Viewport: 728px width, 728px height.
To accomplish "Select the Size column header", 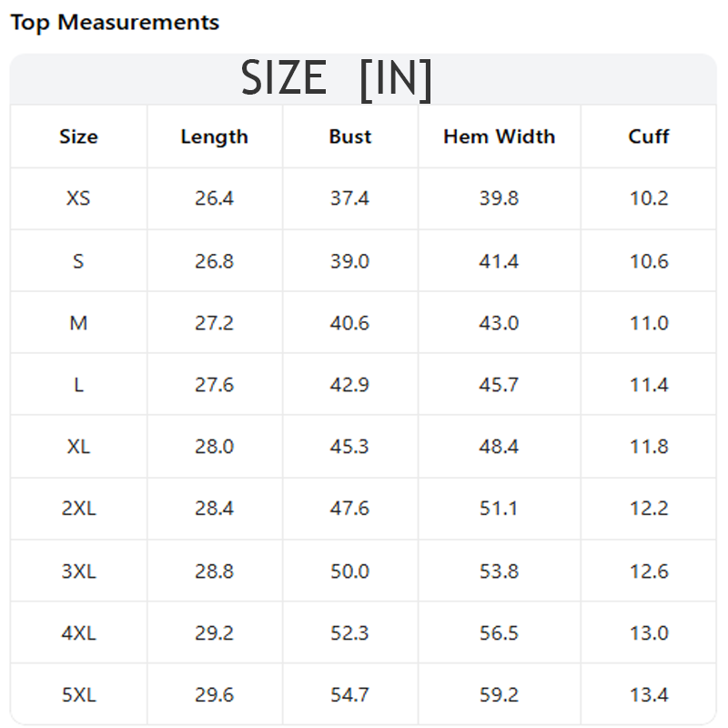I will pyautogui.click(x=78, y=136).
